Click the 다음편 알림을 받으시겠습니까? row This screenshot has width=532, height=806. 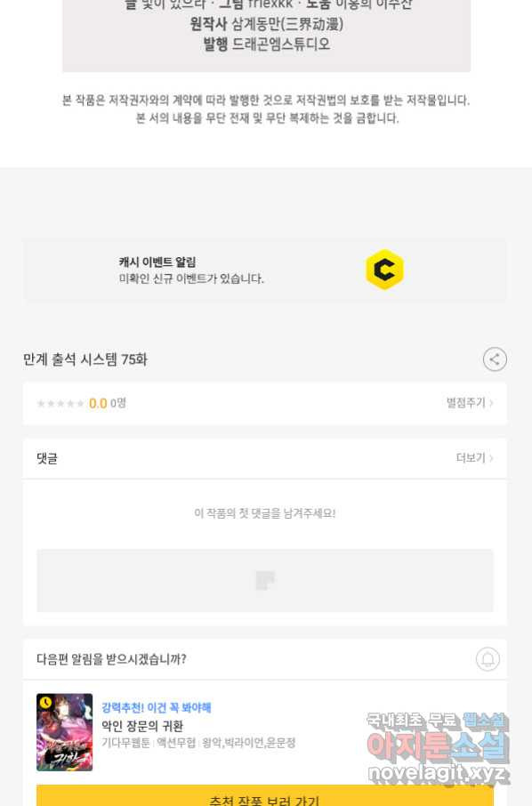(265, 659)
